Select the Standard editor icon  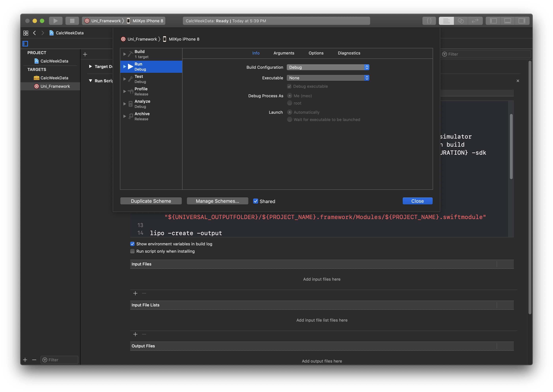click(446, 21)
